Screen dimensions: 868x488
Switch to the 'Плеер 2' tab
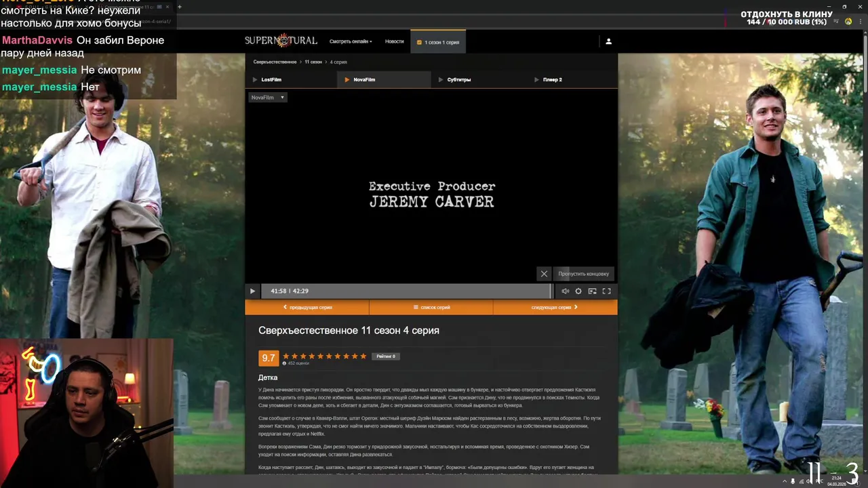click(571, 79)
